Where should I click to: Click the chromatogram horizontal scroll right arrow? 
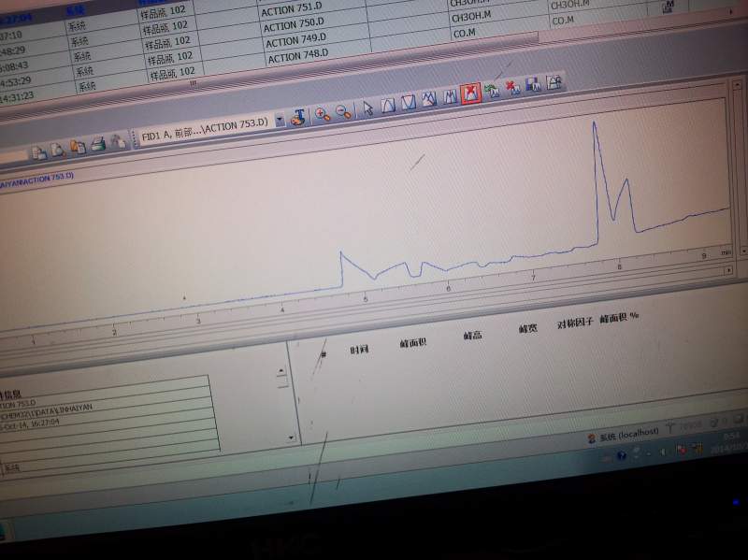tap(728, 270)
